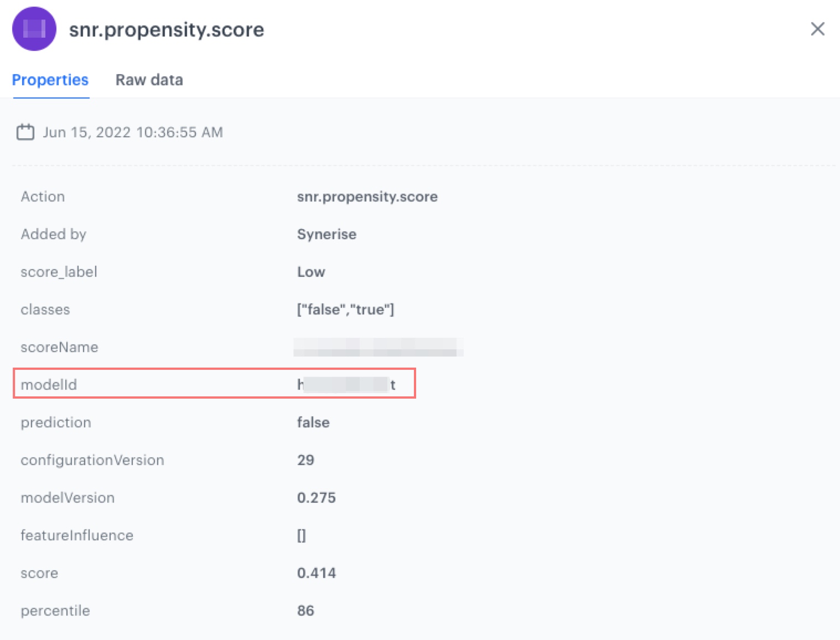840x640 pixels.
Task: Click the configurationVersion value 29
Action: (305, 460)
